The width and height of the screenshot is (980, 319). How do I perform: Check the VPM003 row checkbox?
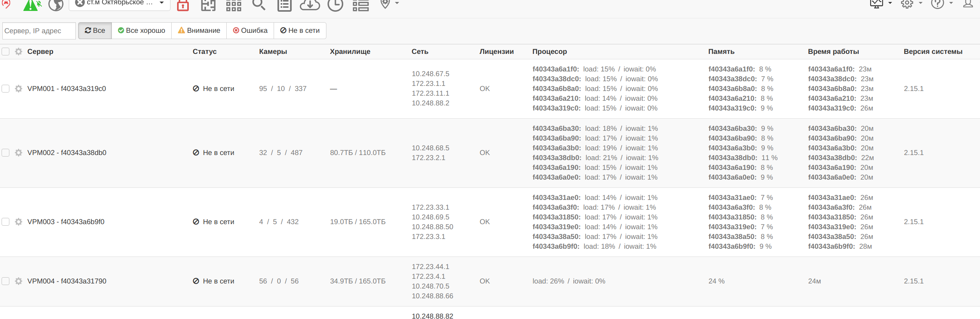click(x=5, y=222)
